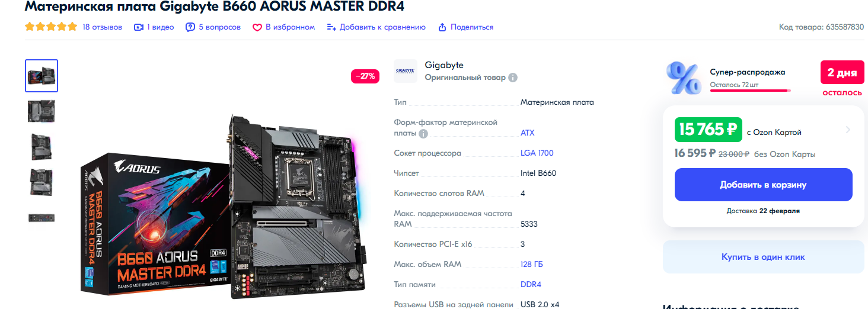The image size is (868, 309).
Task: Toggle the heart icon В избранном
Action: pyautogui.click(x=257, y=27)
